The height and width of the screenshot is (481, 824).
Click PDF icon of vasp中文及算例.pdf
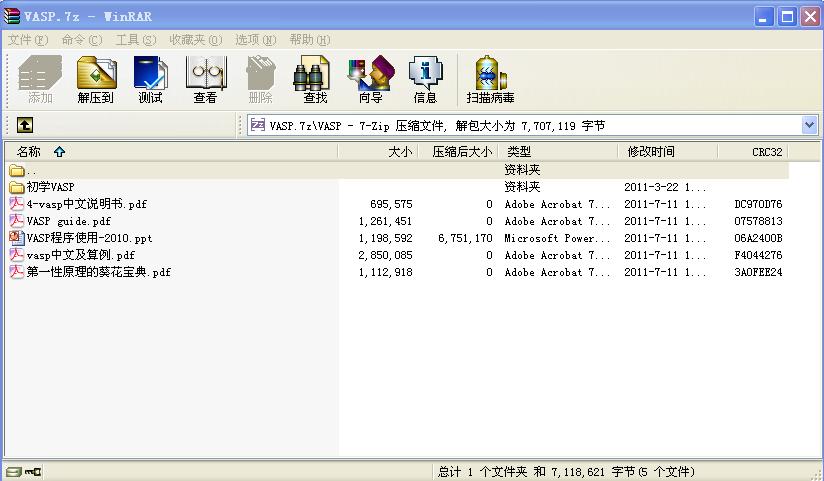pyautogui.click(x=17, y=255)
